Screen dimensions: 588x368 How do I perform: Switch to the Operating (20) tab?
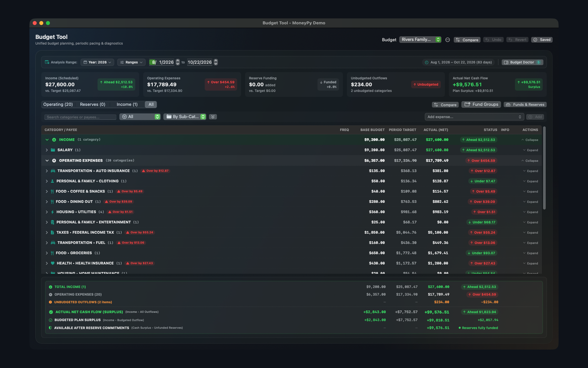(58, 105)
